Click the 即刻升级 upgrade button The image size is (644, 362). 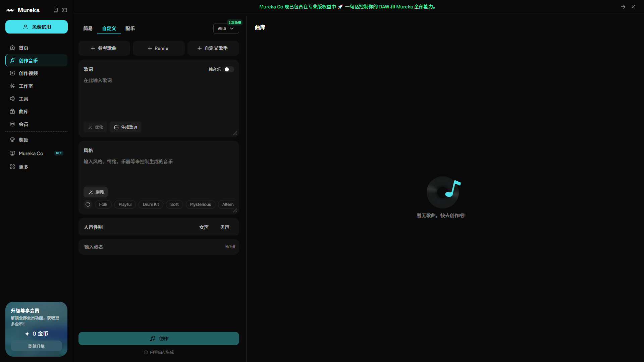(36, 346)
